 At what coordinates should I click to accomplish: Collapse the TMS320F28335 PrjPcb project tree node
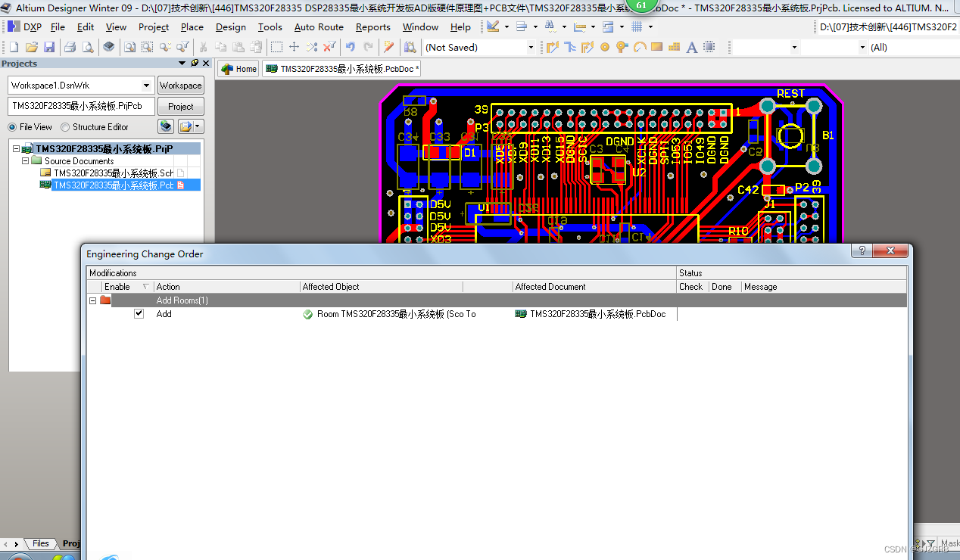(x=17, y=149)
